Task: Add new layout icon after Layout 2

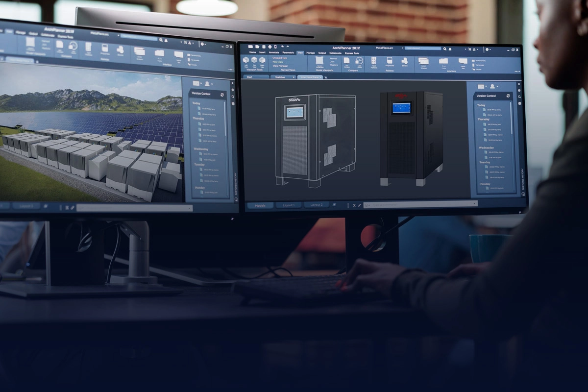Action: [x=334, y=205]
